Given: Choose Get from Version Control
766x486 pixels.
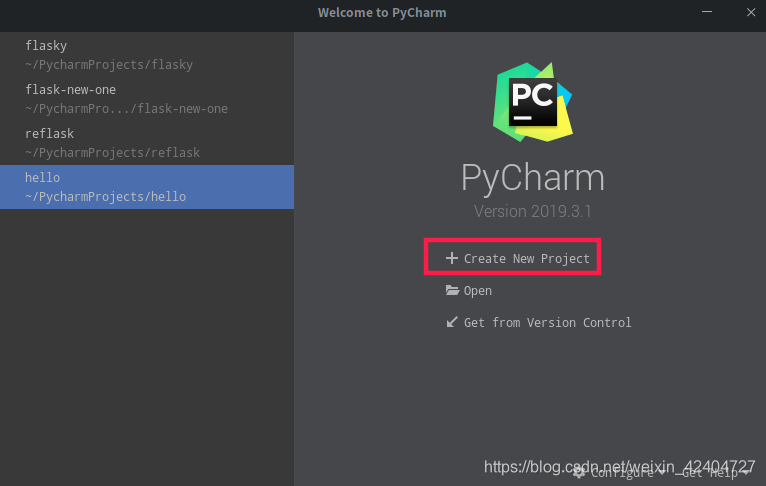Looking at the screenshot, I should point(538,322).
